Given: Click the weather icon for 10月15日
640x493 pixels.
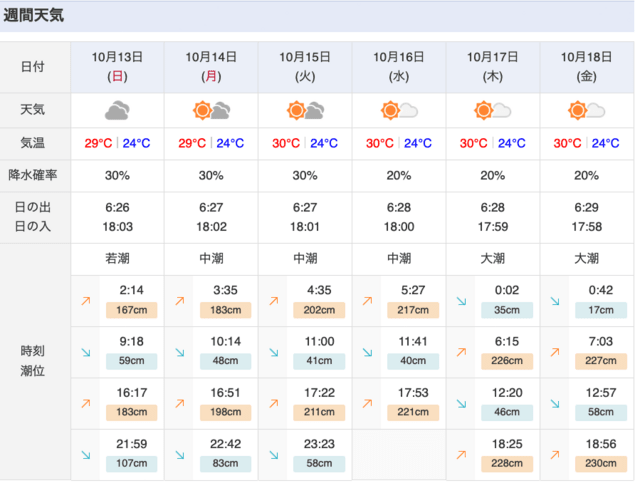Looking at the screenshot, I should coord(305,110).
